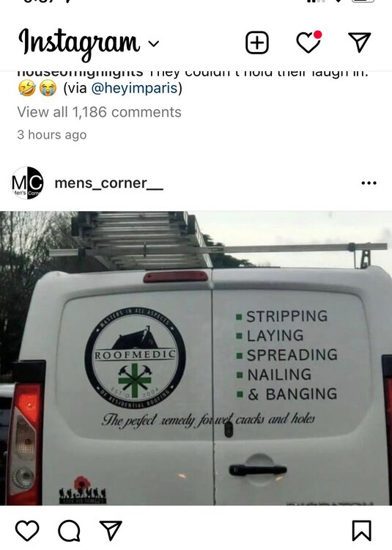Open the mens_corner__ username
The image size is (392, 550).
click(x=108, y=183)
